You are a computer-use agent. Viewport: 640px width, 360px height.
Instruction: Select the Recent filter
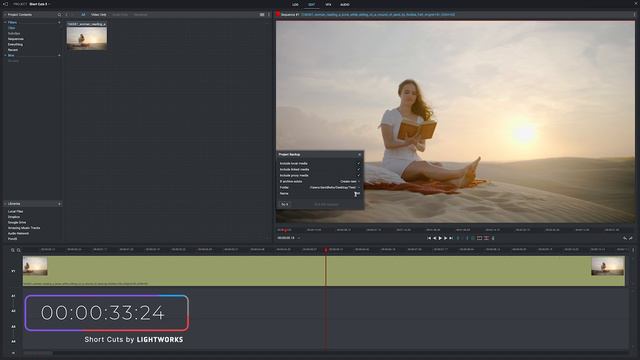13,50
